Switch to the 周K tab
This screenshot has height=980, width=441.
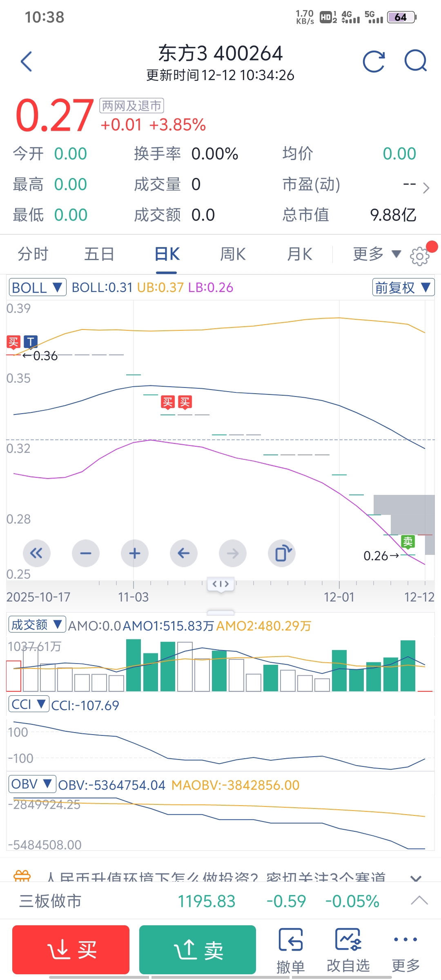(233, 254)
